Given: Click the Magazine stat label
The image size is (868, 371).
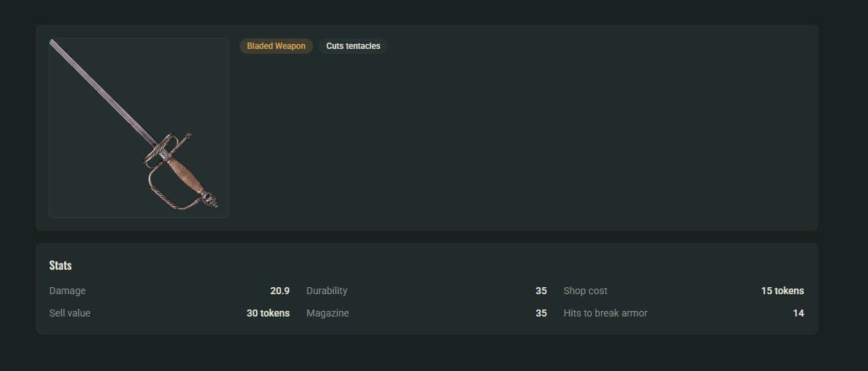Looking at the screenshot, I should click(327, 313).
